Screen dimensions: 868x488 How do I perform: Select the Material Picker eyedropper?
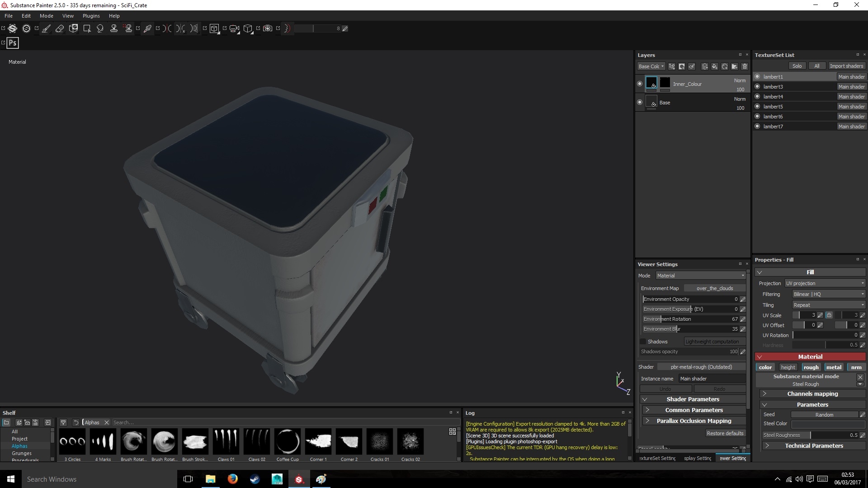[147, 28]
